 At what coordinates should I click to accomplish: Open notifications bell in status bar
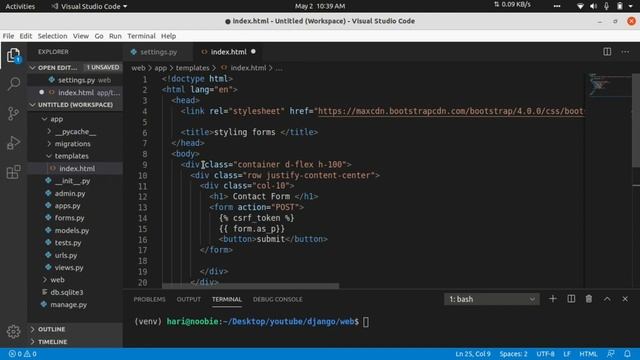click(x=627, y=353)
